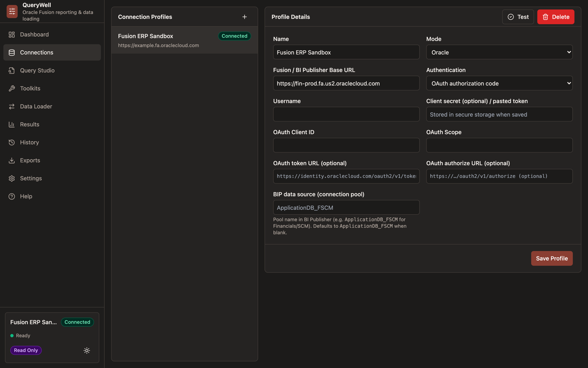Open the Help page
Screen dimensions: 588x368
point(52,197)
